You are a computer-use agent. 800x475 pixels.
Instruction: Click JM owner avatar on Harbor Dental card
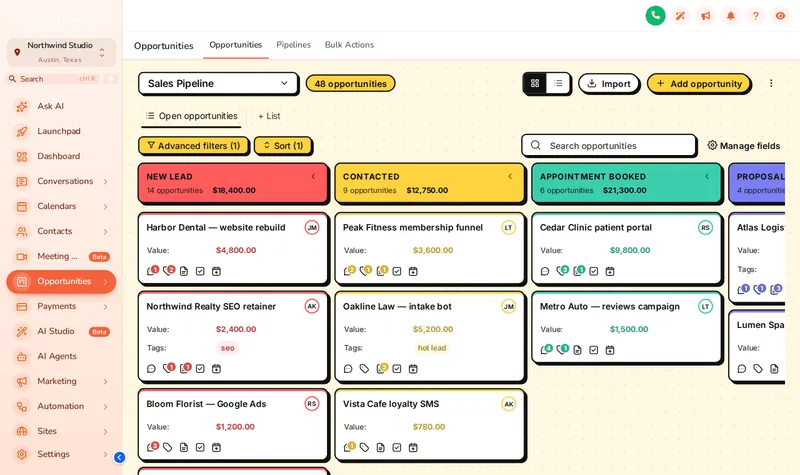tap(312, 228)
